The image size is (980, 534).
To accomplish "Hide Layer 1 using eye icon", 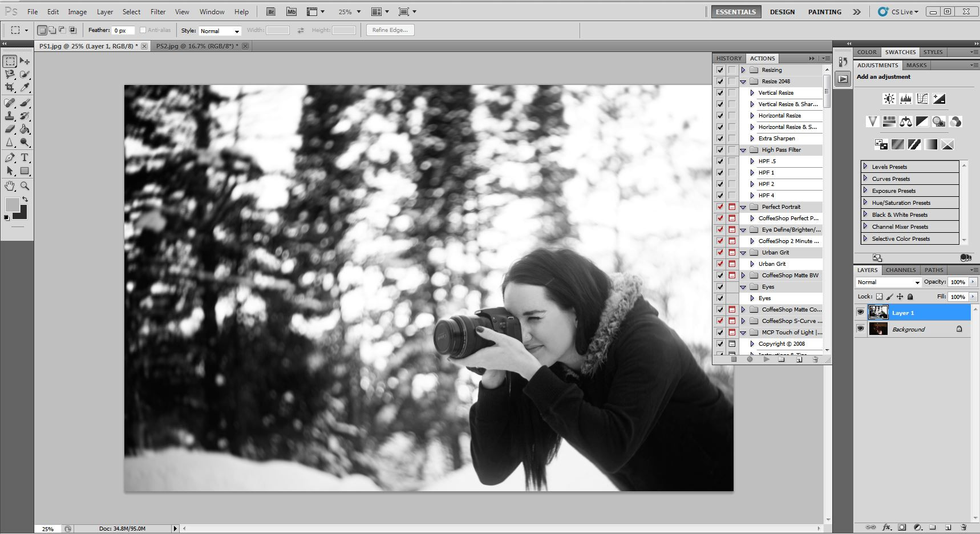I will 860,312.
